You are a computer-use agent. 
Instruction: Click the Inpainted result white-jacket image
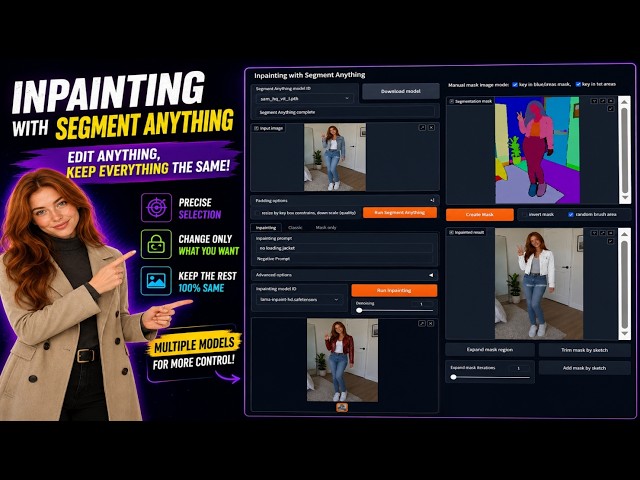coord(539,283)
